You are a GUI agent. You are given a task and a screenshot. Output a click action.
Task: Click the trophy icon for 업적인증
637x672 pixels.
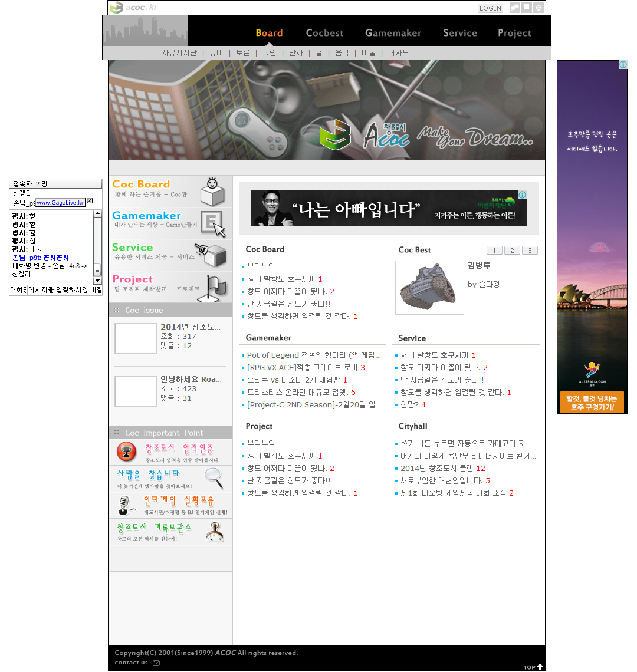(x=127, y=452)
